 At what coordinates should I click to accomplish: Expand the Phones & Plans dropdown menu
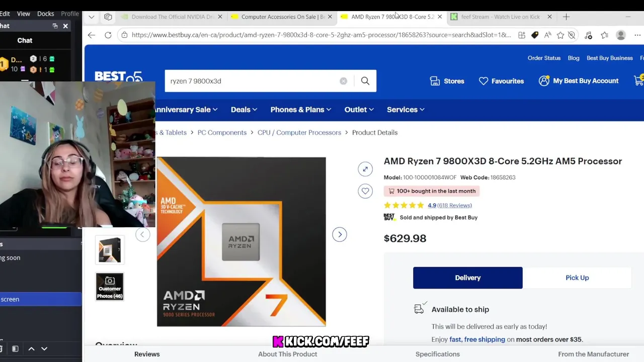point(301,110)
